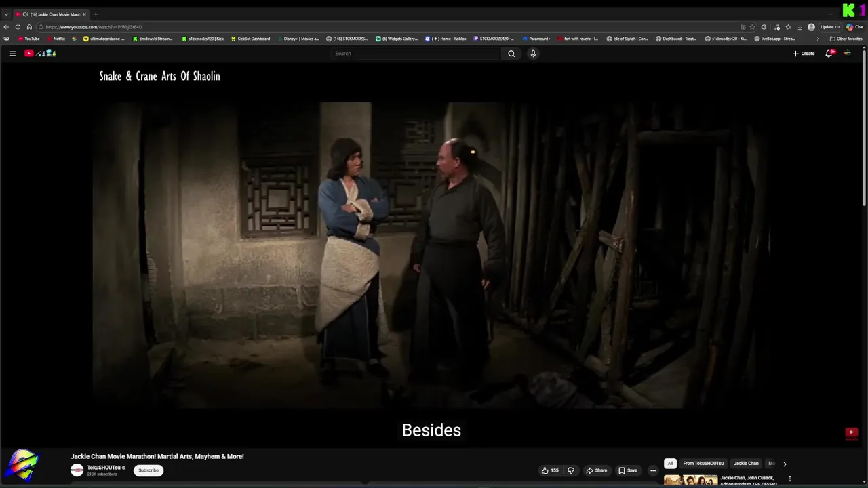Click the YouTube watermark on the video

(x=852, y=432)
